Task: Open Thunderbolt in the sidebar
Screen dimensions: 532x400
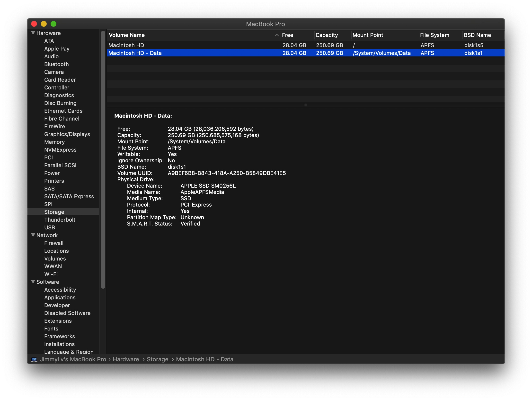Action: point(60,220)
